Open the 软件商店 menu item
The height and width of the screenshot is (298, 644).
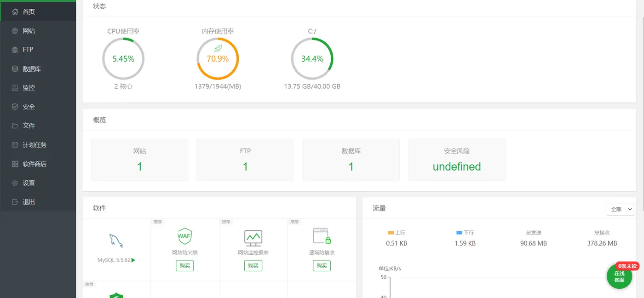coord(38,164)
